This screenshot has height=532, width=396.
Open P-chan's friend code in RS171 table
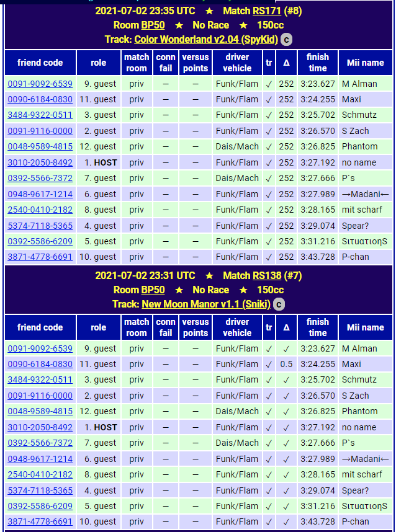40,257
